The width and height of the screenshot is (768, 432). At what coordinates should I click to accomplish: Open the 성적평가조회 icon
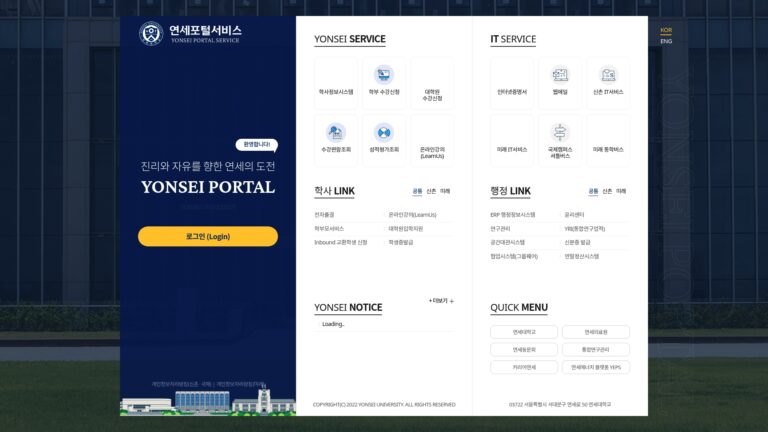coord(384,132)
